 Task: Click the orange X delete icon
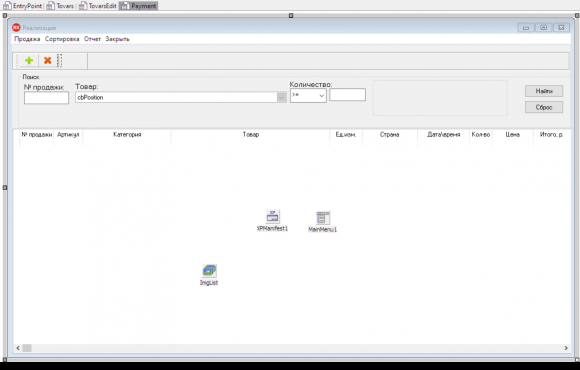point(47,60)
